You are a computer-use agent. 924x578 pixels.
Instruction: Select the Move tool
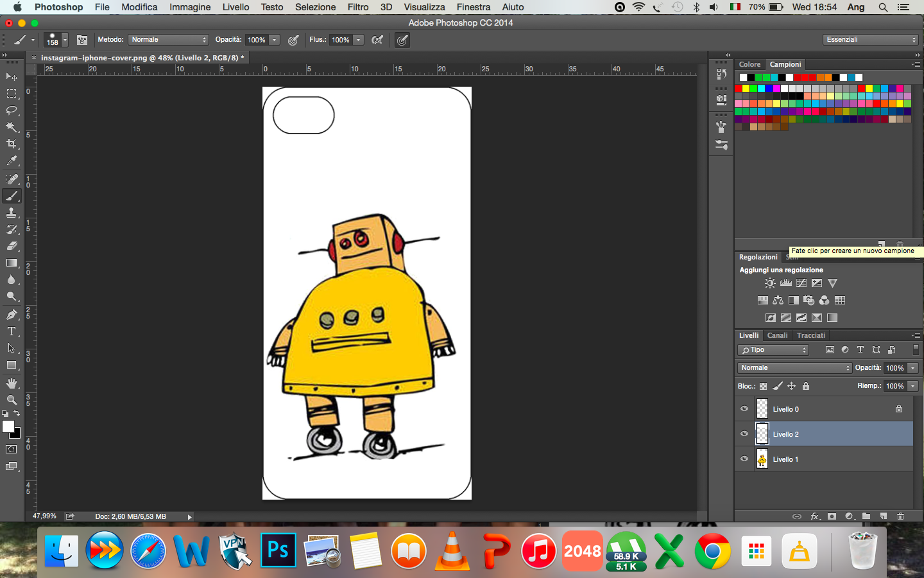coord(12,76)
